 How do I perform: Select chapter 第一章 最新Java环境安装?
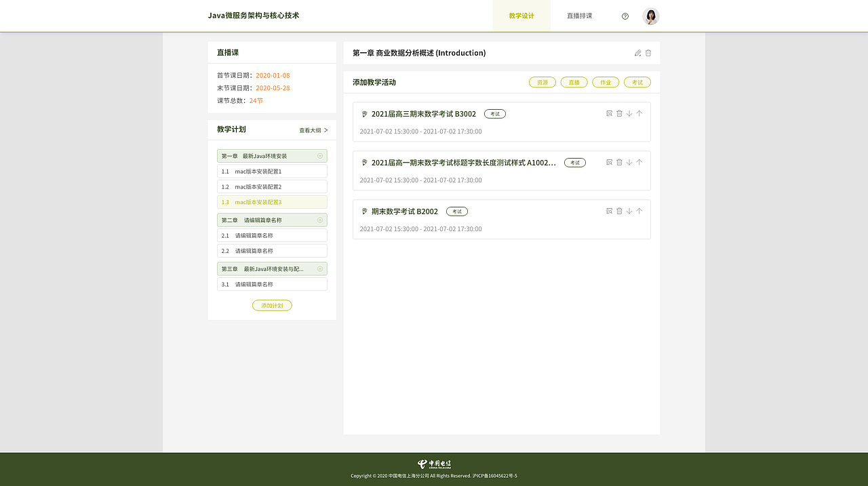[272, 156]
